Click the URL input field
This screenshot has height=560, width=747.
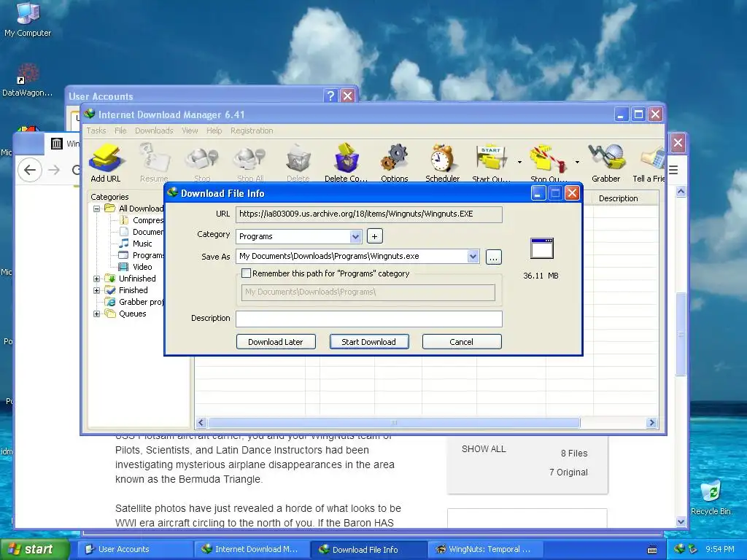coord(368,214)
